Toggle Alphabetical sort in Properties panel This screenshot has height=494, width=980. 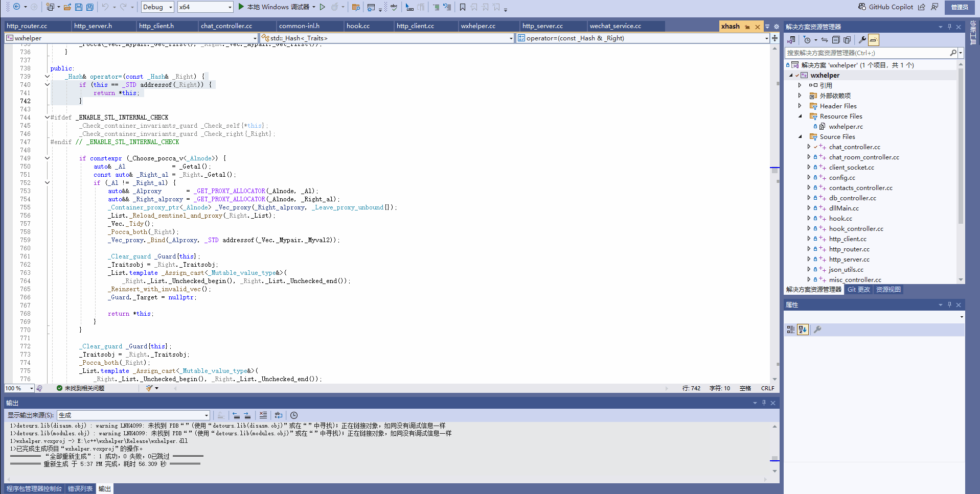click(x=803, y=330)
